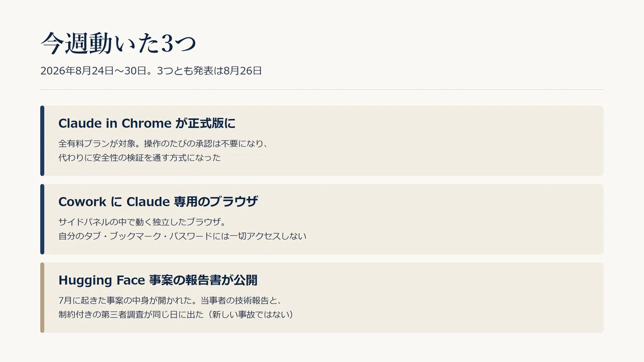Viewport: 644px width, 362px height.
Task: Click the line about タブ・ブックマーク・パスワード
Action: click(x=182, y=236)
